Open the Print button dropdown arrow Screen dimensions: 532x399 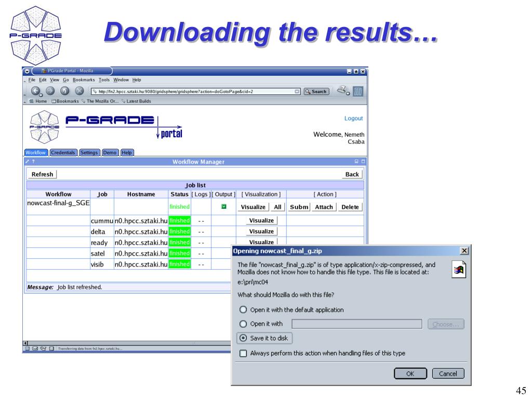348,94
